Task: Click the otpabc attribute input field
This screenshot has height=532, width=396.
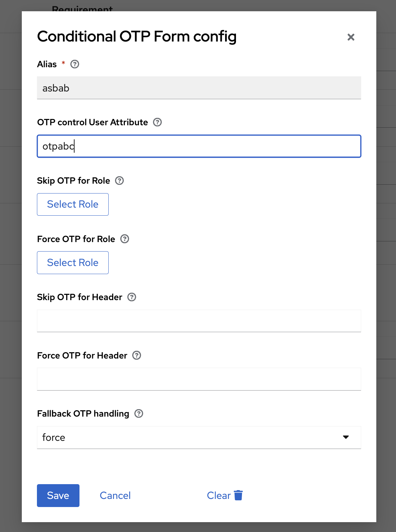Action: point(199,146)
